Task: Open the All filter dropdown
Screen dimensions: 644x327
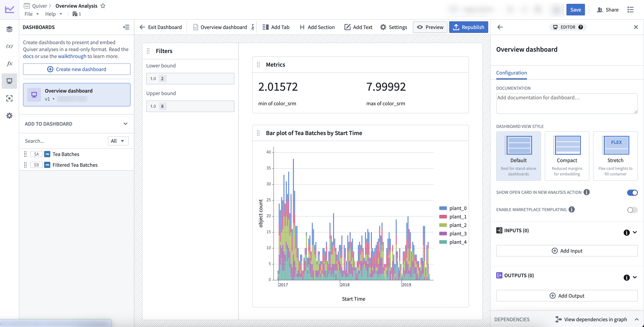Action: (118, 141)
